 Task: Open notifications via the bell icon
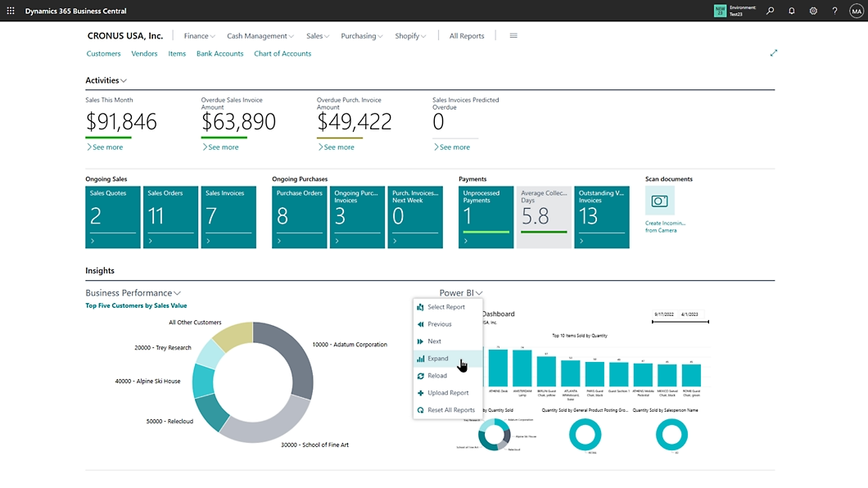[791, 11]
